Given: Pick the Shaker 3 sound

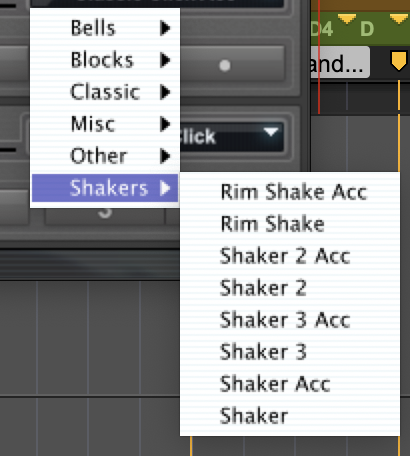Looking at the screenshot, I should pyautogui.click(x=290, y=352).
